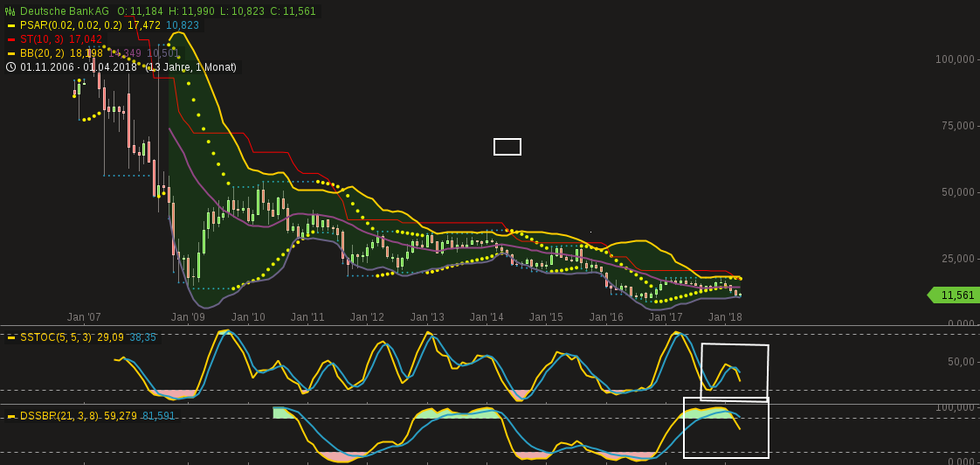The width and height of the screenshot is (980, 465).
Task: Click the DSSBP blue value 81,591
Action: 158,415
